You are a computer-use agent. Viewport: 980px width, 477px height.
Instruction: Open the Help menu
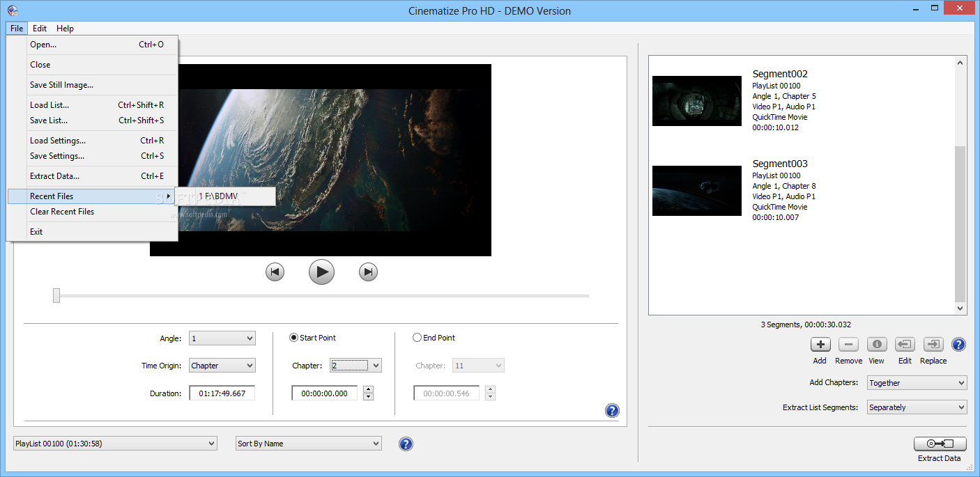pyautogui.click(x=65, y=29)
